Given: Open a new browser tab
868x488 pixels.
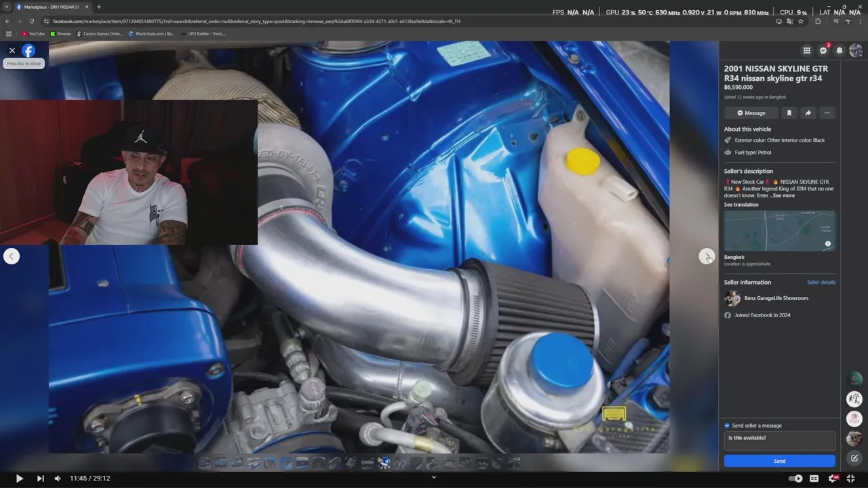Looking at the screenshot, I should pyautogui.click(x=98, y=7).
